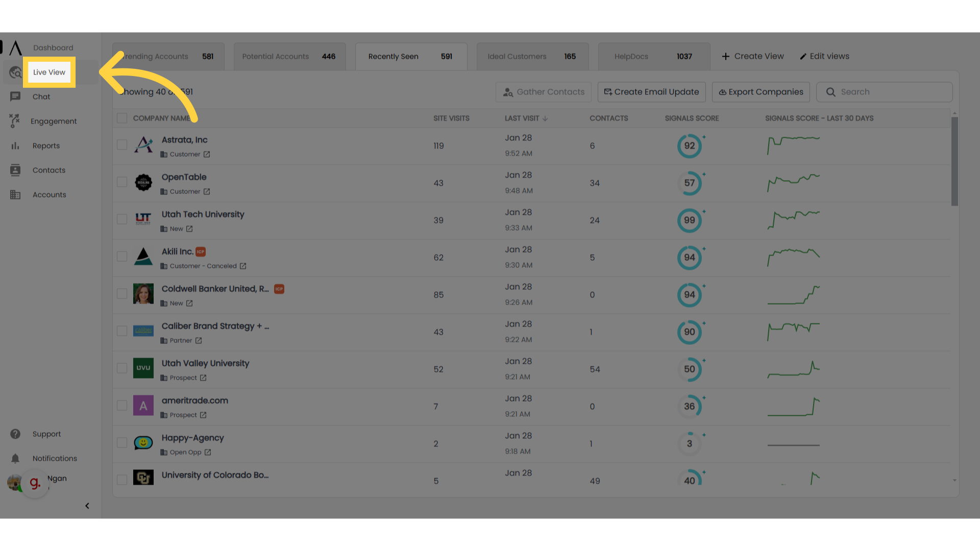Click the app logo at top left

tap(16, 47)
